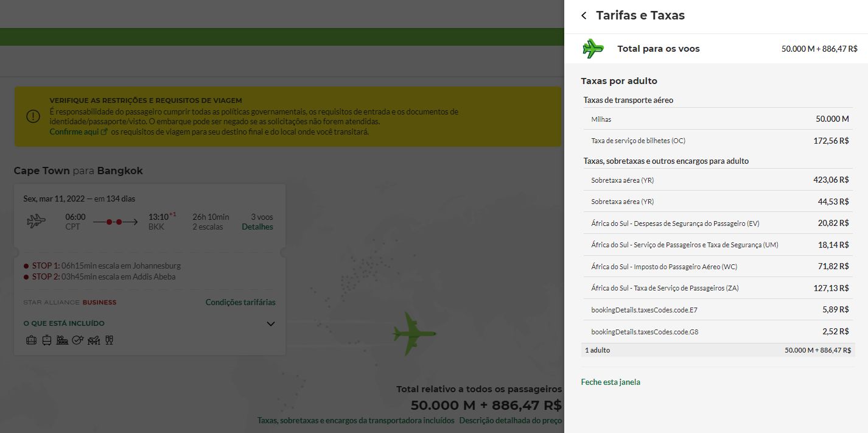Expand the O que está incluído section
The height and width of the screenshot is (433, 868).
(x=271, y=324)
